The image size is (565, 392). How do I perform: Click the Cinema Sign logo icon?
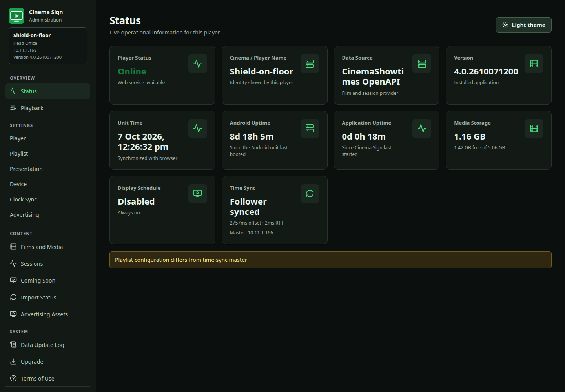tap(16, 16)
